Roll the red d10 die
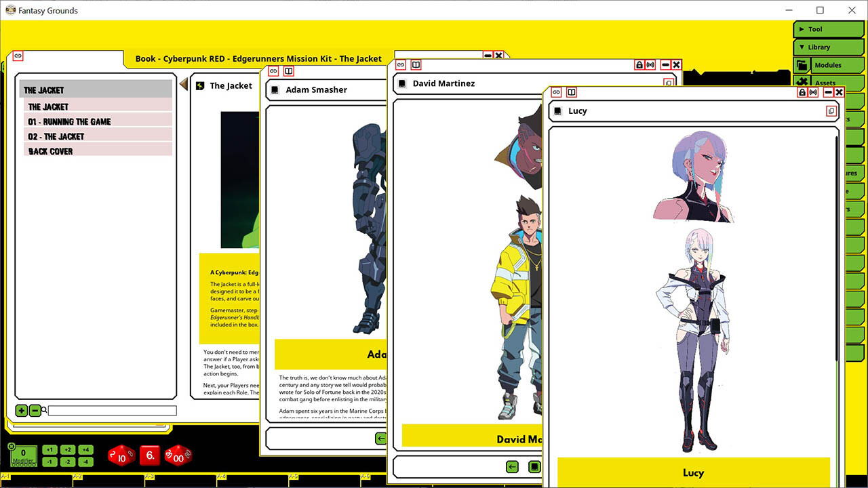 click(x=121, y=455)
